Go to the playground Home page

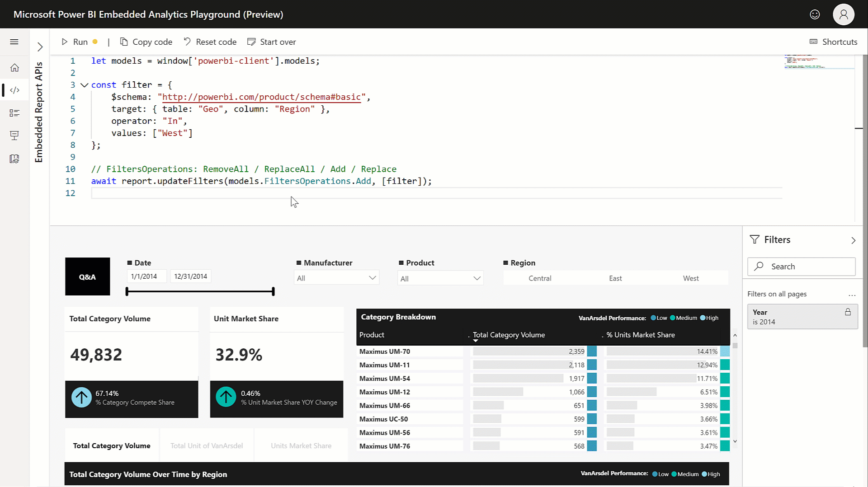point(14,67)
